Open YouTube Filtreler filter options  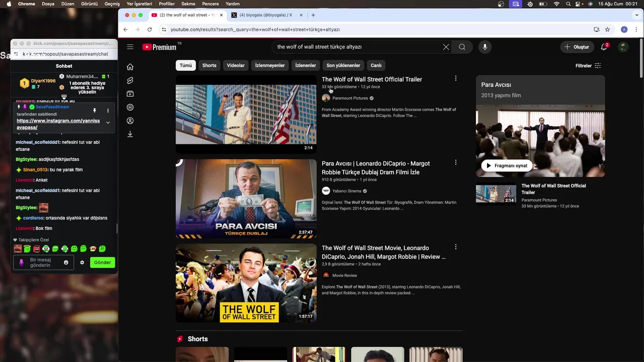click(x=588, y=66)
